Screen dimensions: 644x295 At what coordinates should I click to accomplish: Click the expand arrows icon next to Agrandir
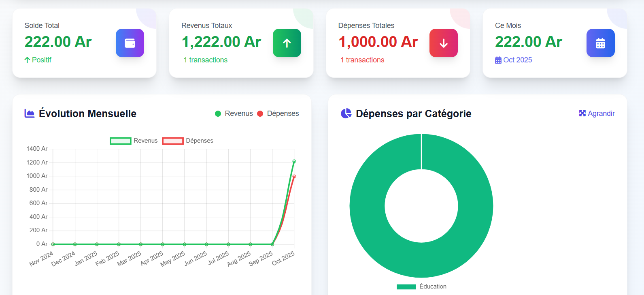pos(582,113)
